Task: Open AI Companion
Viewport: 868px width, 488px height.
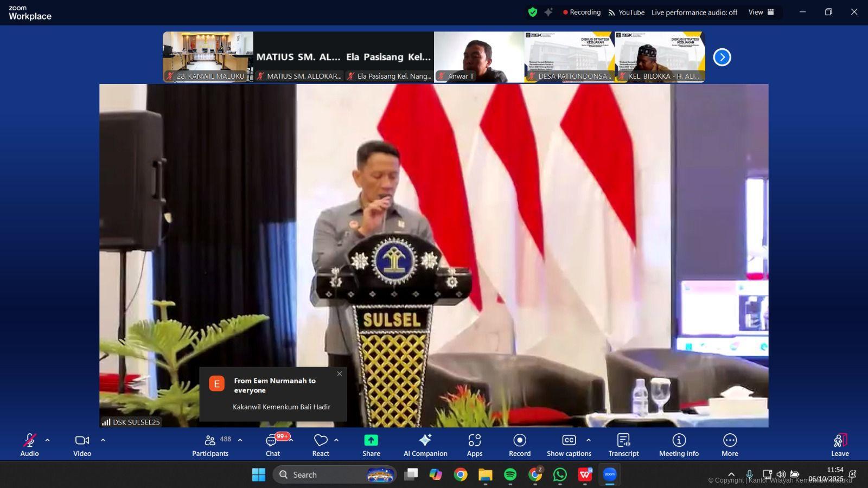Action: pyautogui.click(x=425, y=445)
